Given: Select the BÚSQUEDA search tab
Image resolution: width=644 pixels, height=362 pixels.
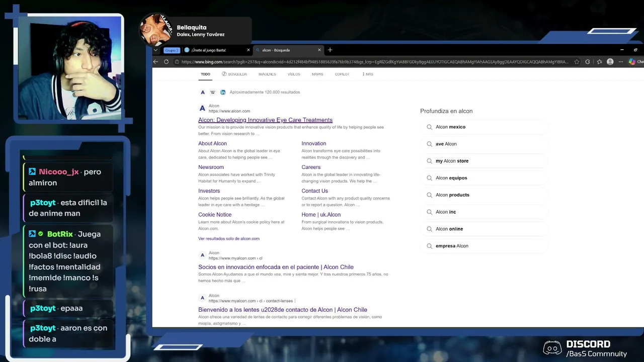Looking at the screenshot, I should [x=234, y=74].
